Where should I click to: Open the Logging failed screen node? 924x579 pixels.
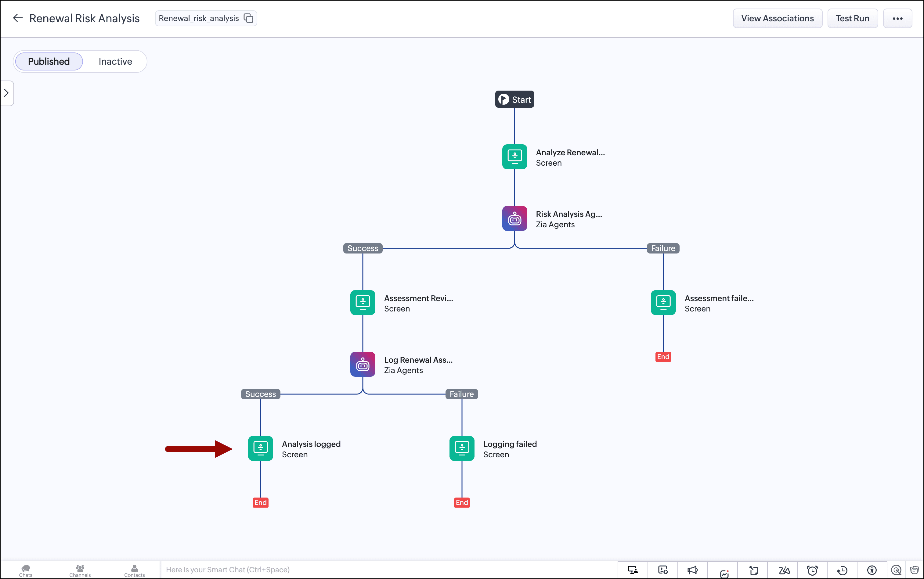click(x=462, y=448)
